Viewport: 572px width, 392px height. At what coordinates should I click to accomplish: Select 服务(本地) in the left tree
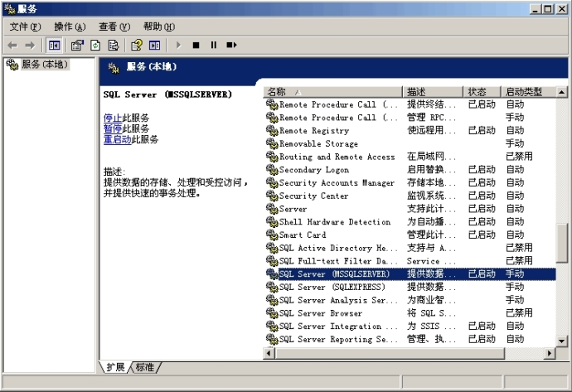(x=45, y=64)
